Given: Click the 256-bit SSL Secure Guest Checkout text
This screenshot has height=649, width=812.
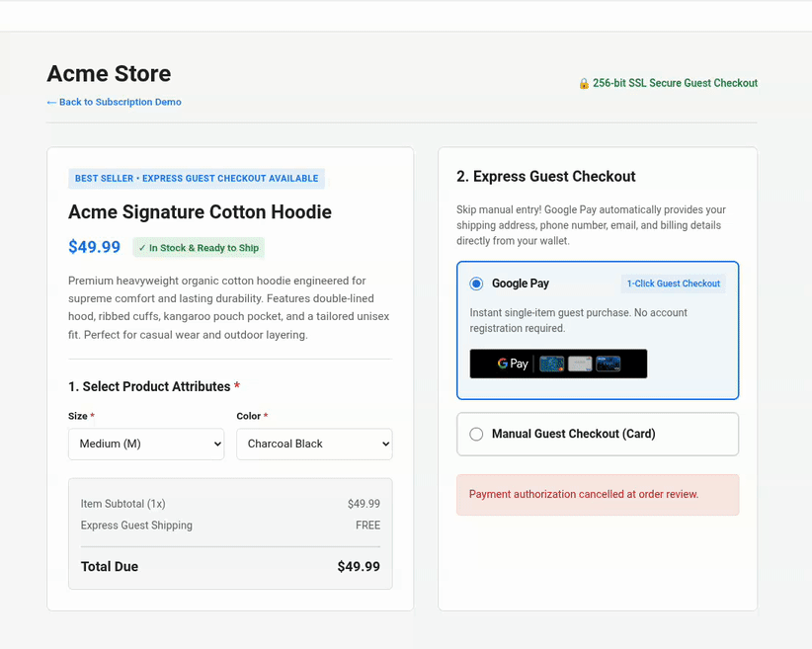Looking at the screenshot, I should pyautogui.click(x=675, y=83).
